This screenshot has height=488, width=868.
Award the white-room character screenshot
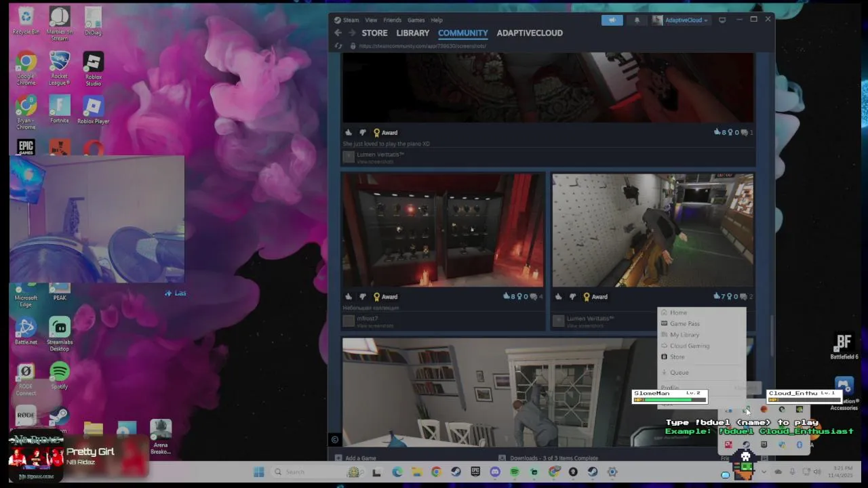click(595, 297)
